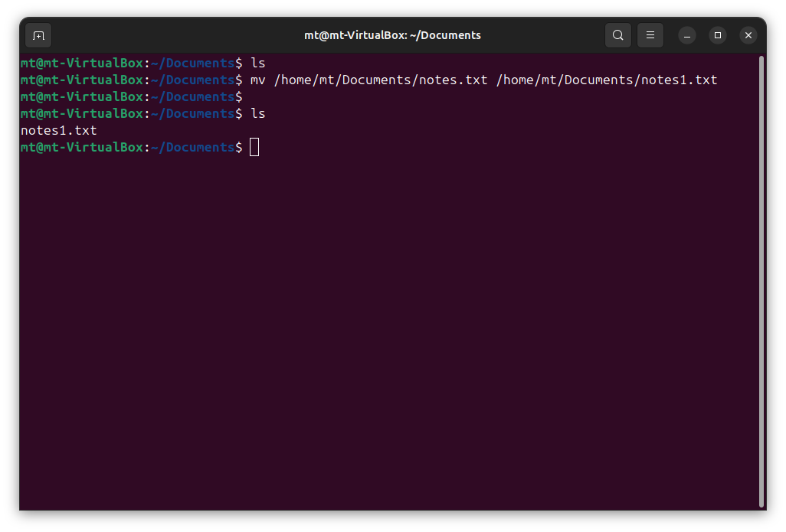Image resolution: width=786 pixels, height=532 pixels.
Task: Maximize the terminal window
Action: (x=718, y=35)
